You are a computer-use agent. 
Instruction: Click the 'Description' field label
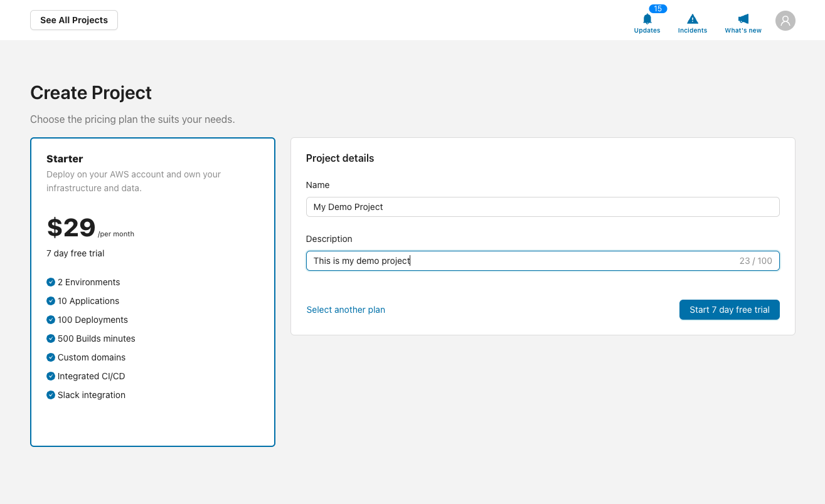(329, 239)
